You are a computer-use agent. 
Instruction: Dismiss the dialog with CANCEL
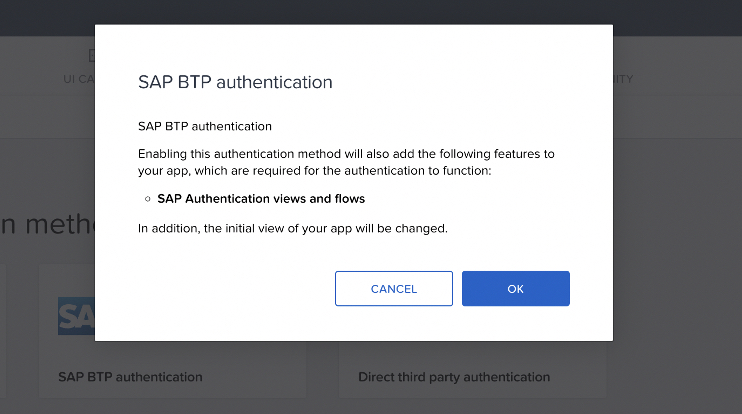point(394,289)
